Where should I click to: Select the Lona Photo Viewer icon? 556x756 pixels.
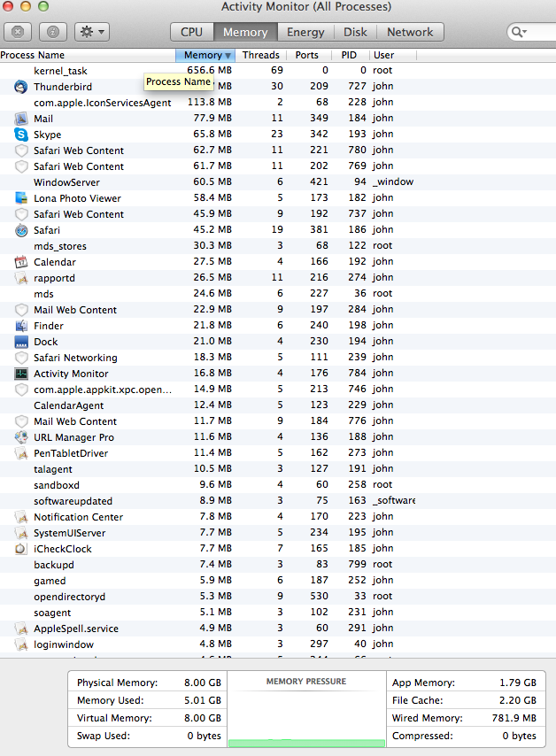(x=20, y=198)
